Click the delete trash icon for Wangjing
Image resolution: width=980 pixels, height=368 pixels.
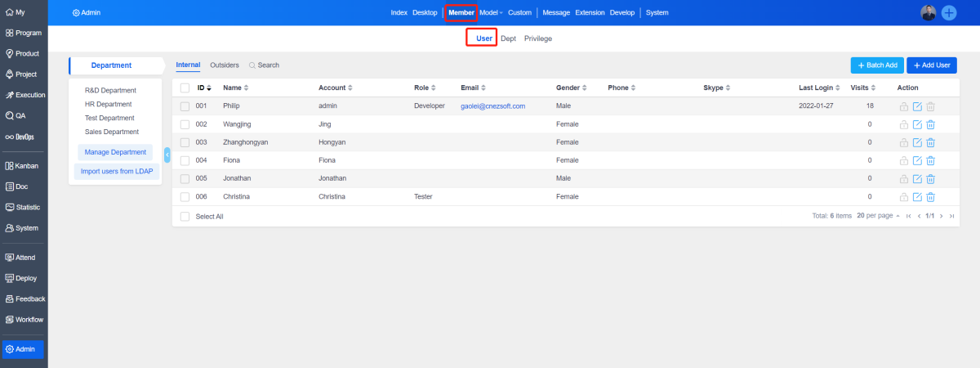pos(930,124)
